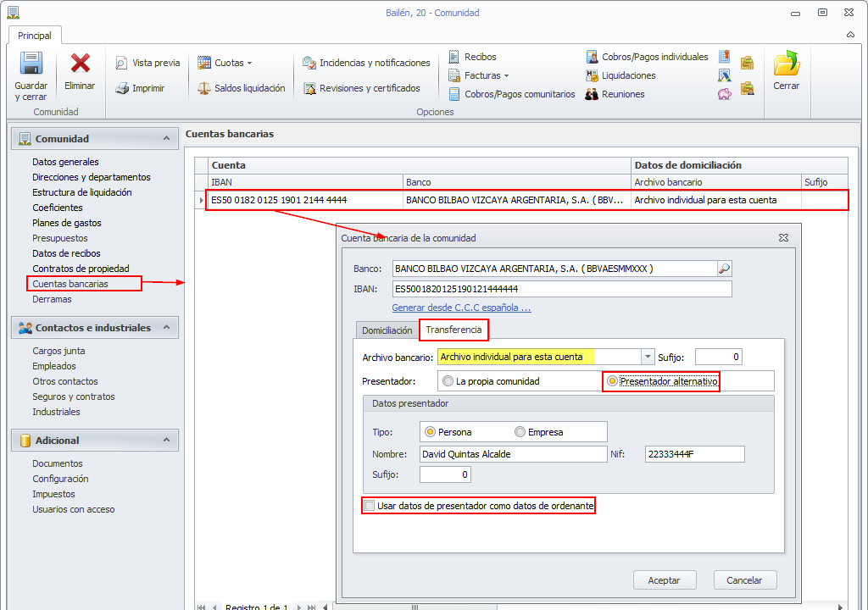Open Cobros/Pagos comunitarios
868x610 pixels.
(512, 94)
